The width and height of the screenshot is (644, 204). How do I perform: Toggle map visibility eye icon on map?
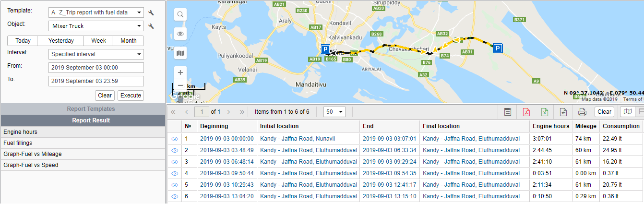coord(180,34)
